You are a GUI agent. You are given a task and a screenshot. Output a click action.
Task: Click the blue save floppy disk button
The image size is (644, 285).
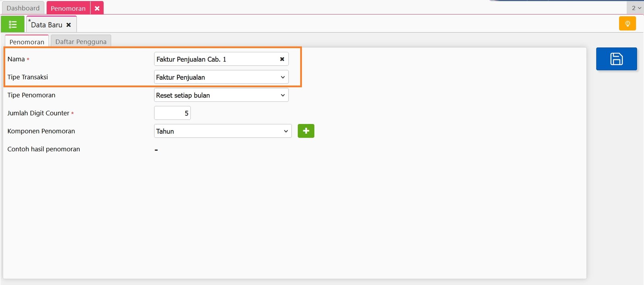tap(616, 59)
